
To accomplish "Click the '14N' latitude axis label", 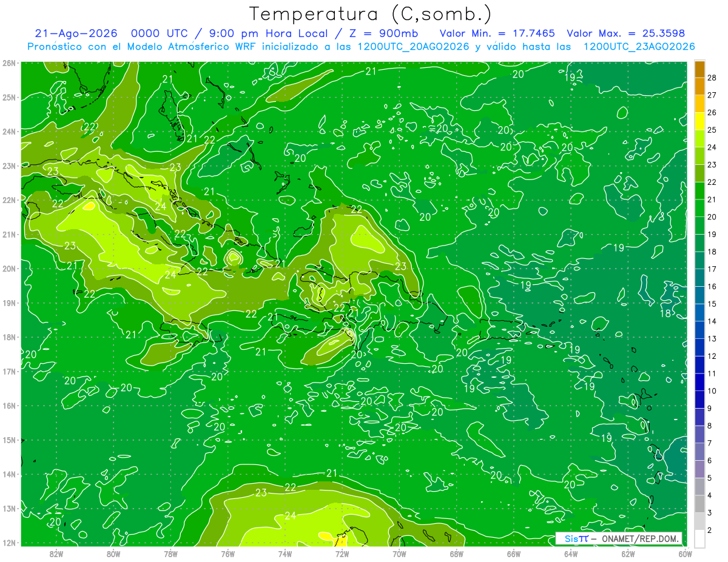I will point(9,474).
